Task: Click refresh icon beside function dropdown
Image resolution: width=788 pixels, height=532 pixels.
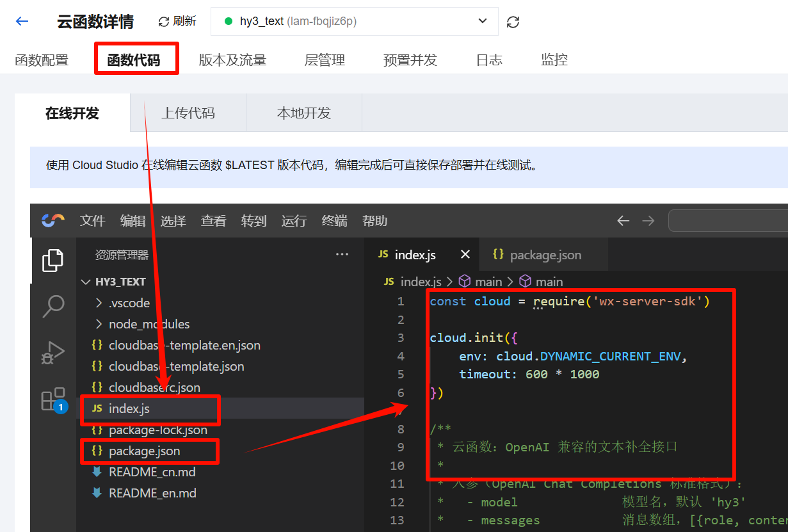Action: [x=513, y=22]
